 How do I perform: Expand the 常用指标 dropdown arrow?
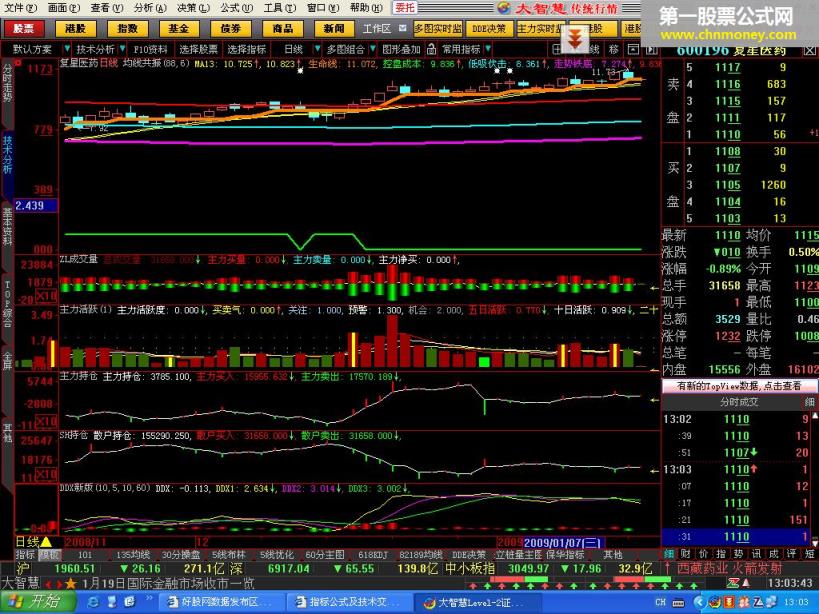(x=488, y=49)
